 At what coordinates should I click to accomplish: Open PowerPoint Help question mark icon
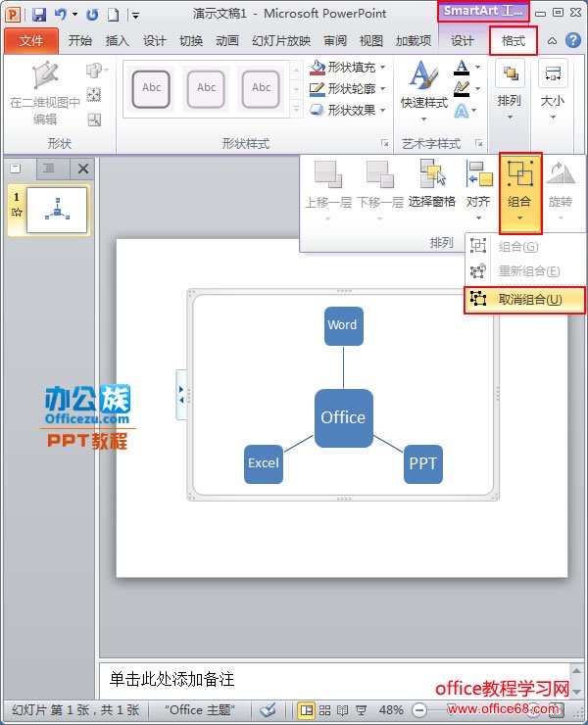tap(572, 41)
